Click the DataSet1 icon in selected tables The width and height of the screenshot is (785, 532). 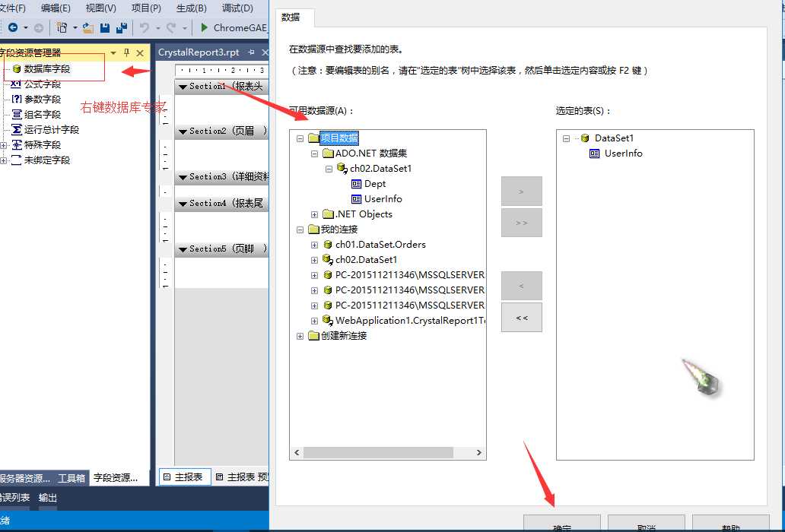(x=585, y=138)
